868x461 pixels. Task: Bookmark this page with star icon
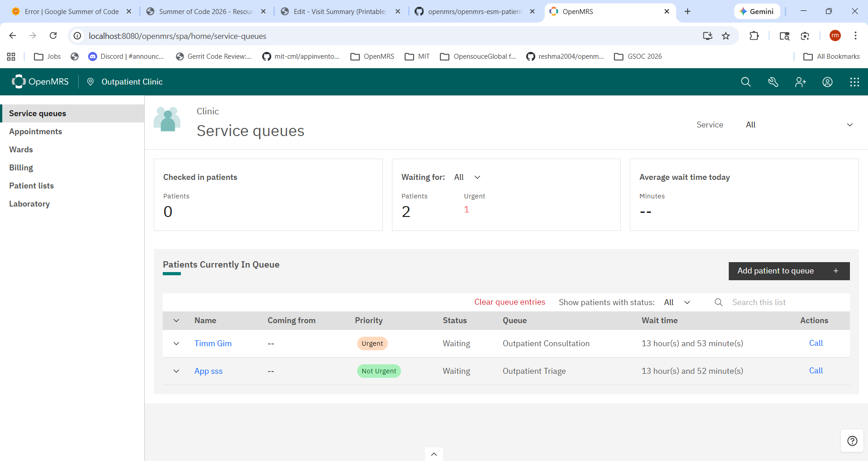(x=726, y=36)
